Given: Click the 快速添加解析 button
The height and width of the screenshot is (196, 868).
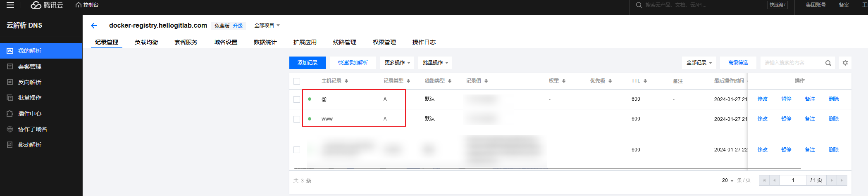Looking at the screenshot, I should coord(353,63).
